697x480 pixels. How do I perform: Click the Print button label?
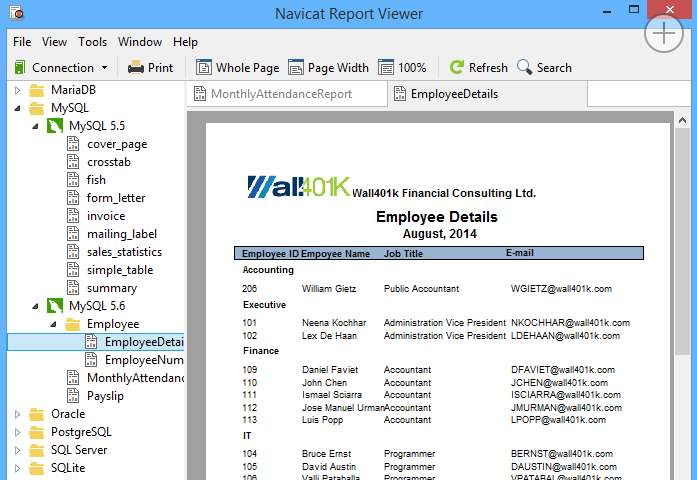160,68
